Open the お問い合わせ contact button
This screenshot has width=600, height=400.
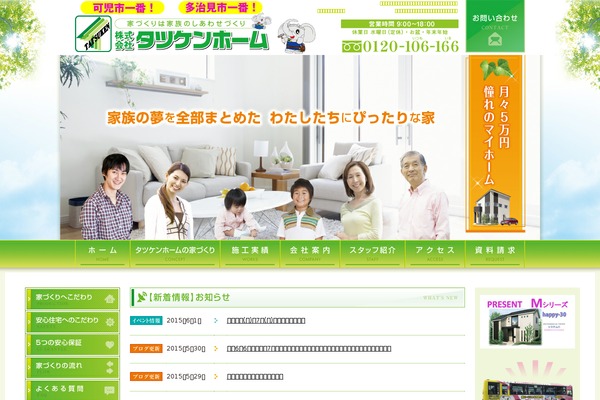coord(495,26)
